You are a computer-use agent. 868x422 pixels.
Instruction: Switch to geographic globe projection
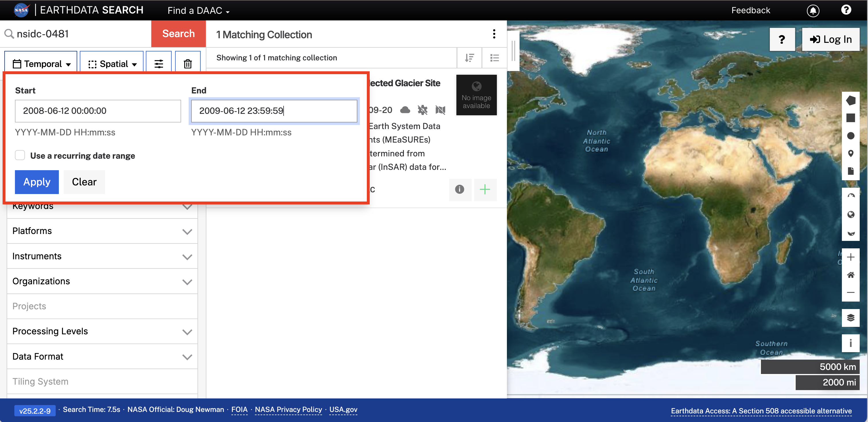point(850,214)
